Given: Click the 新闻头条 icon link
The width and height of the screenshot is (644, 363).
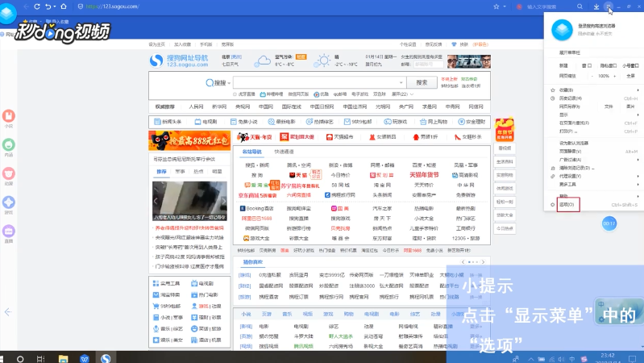Looking at the screenshot, I should point(168,122).
